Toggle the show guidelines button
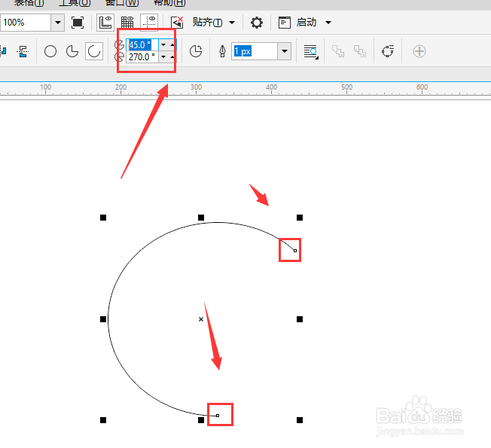Image resolution: width=491 pixels, height=448 pixels. click(x=149, y=23)
